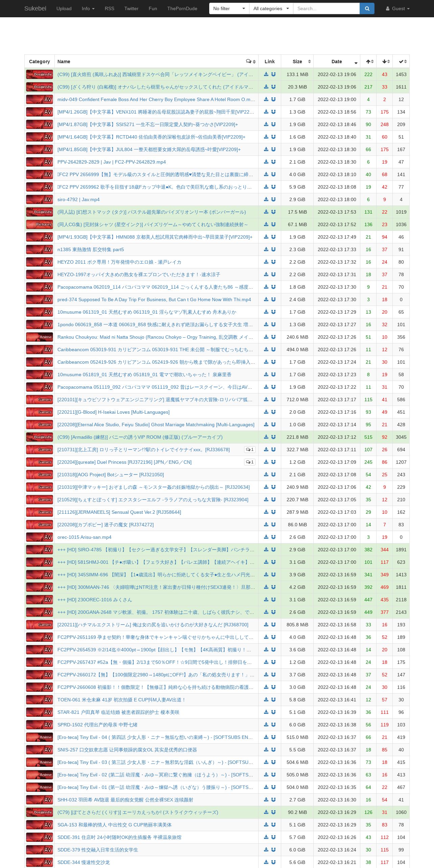Open Duel Princess [RJ372196] torrent page
Image resolution: width=434 pixels, height=868 pixels.
(124, 462)
